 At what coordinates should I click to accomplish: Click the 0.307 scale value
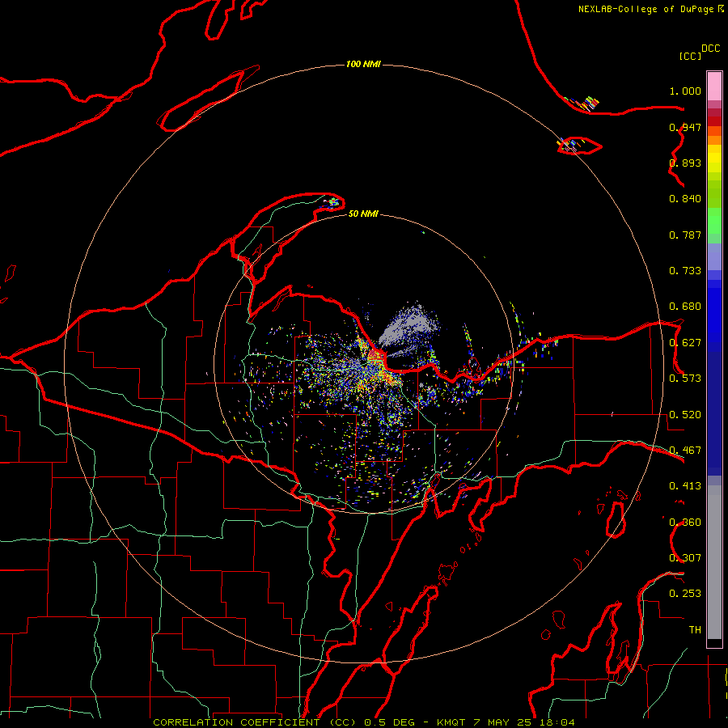(685, 558)
